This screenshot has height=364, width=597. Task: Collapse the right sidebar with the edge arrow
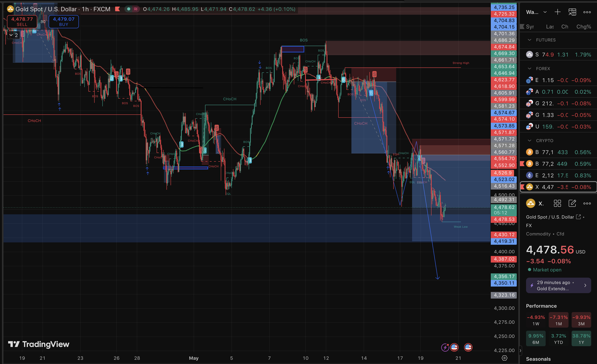point(520,350)
